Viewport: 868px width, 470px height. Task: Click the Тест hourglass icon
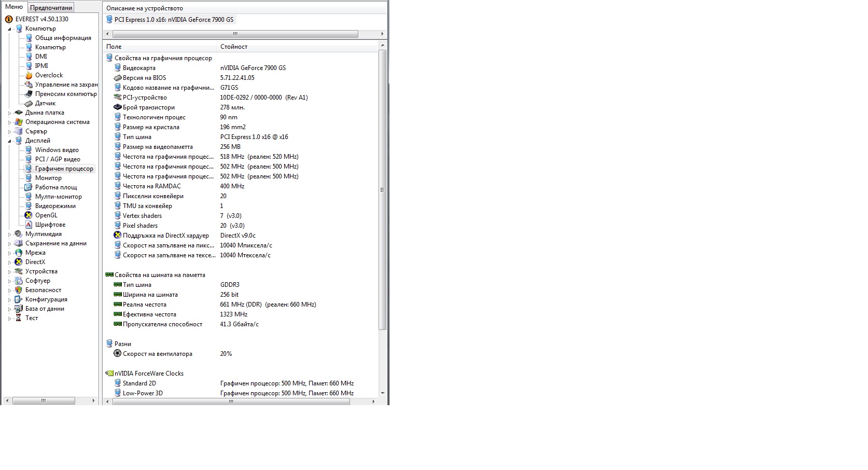pyautogui.click(x=19, y=318)
